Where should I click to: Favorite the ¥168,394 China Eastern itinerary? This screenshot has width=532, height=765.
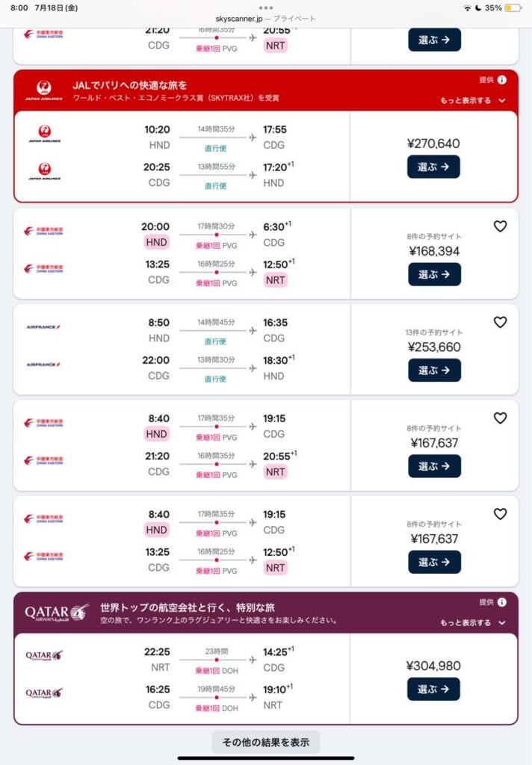coord(501,226)
